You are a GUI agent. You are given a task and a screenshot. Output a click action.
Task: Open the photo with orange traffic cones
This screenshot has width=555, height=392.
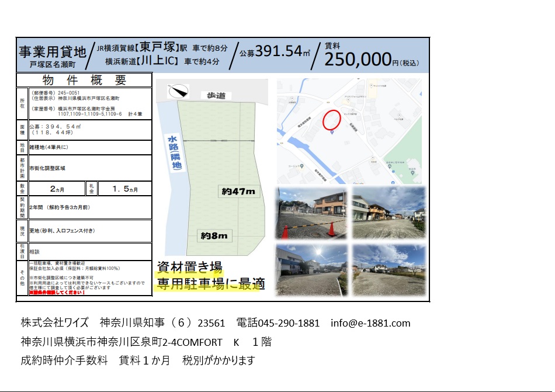coord(311,213)
